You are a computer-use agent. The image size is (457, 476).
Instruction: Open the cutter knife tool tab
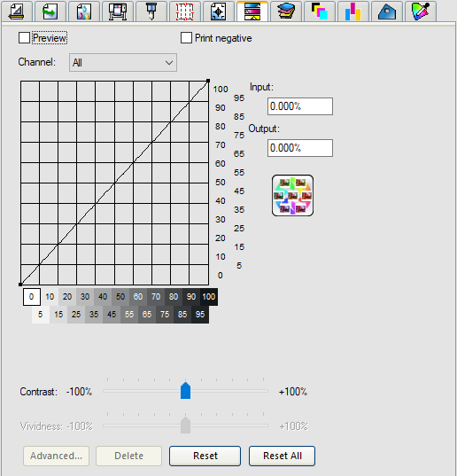pos(151,12)
